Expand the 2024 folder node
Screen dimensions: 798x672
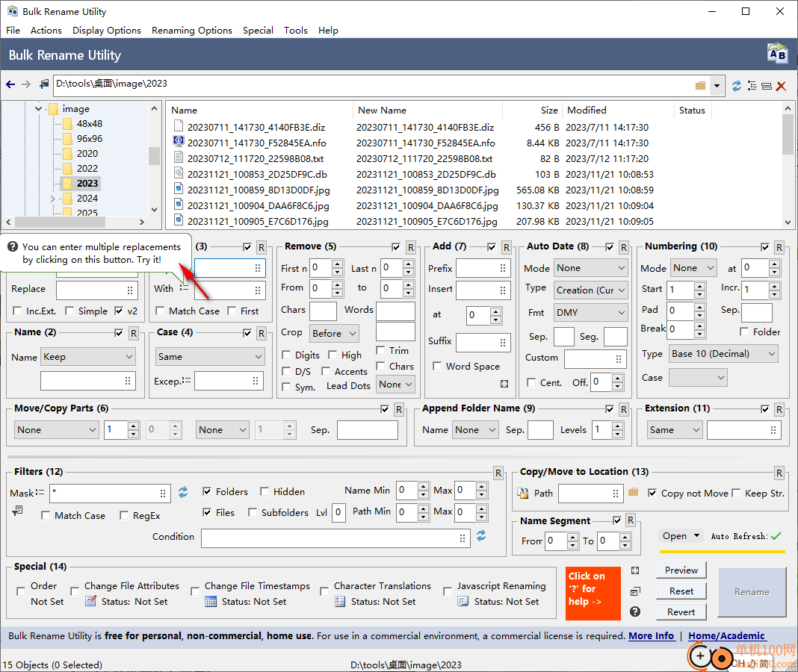click(52, 199)
